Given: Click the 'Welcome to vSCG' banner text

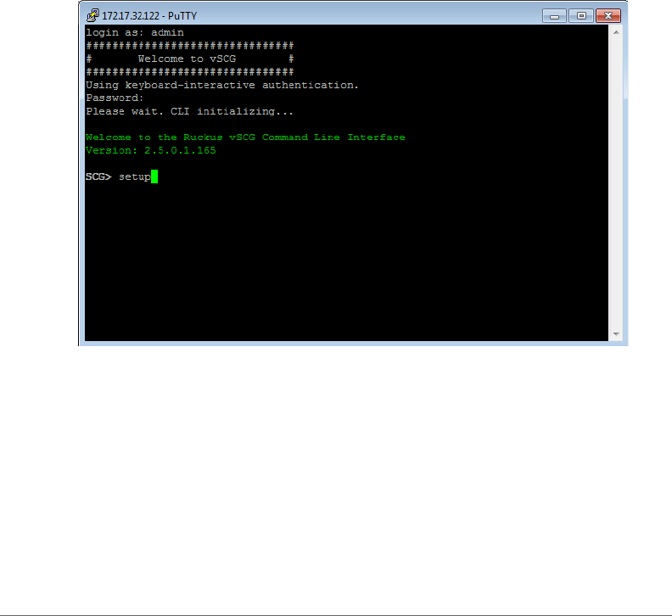Looking at the screenshot, I should (187, 59).
